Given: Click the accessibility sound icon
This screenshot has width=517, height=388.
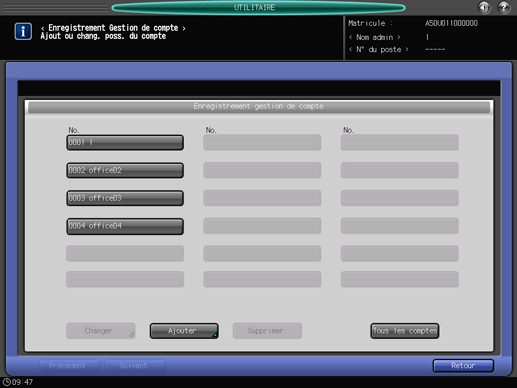Looking at the screenshot, I should point(484,7).
